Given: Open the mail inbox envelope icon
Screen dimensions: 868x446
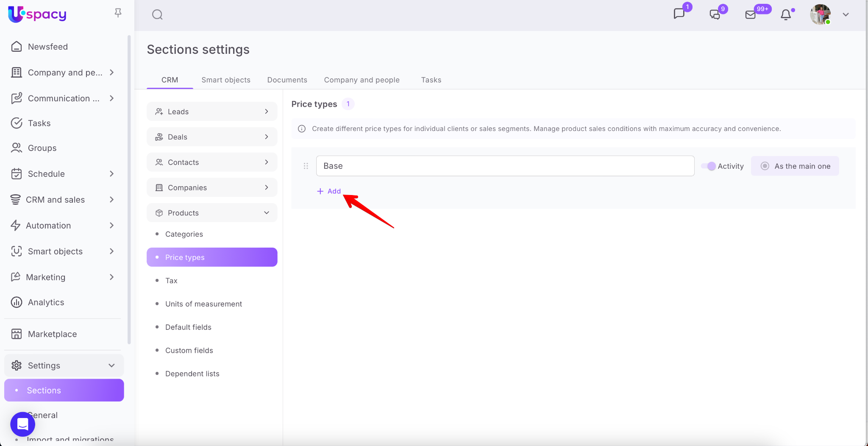Looking at the screenshot, I should [x=750, y=15].
